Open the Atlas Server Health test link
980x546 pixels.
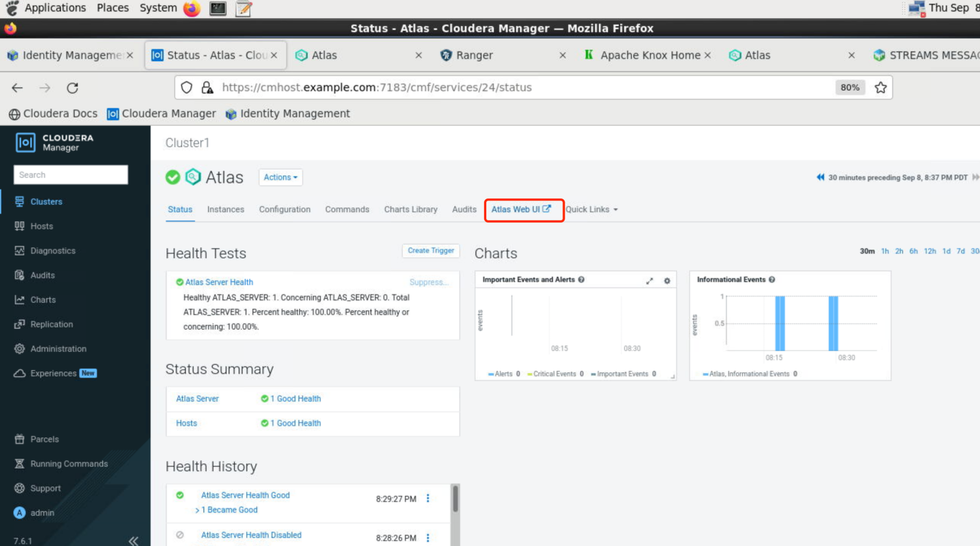[219, 282]
